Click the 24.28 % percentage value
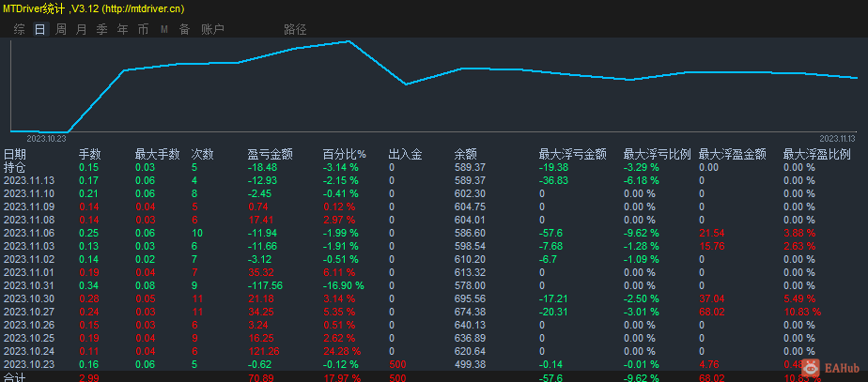 point(342,351)
